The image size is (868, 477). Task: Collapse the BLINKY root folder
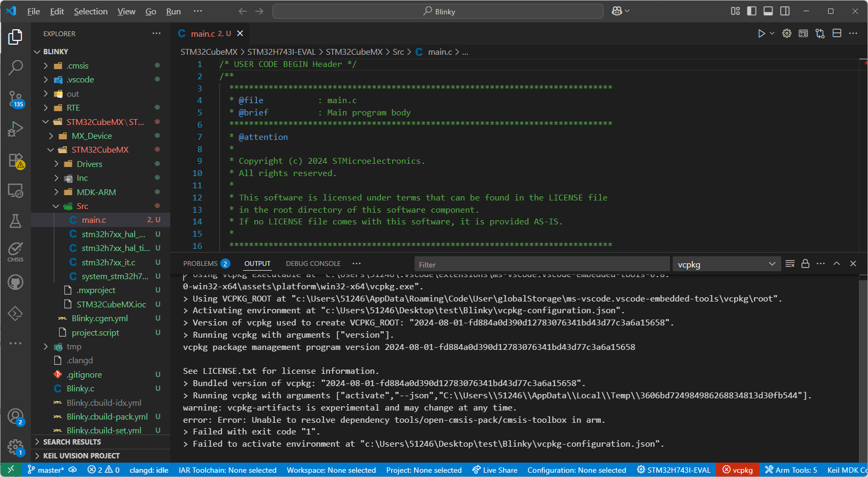[x=37, y=52]
